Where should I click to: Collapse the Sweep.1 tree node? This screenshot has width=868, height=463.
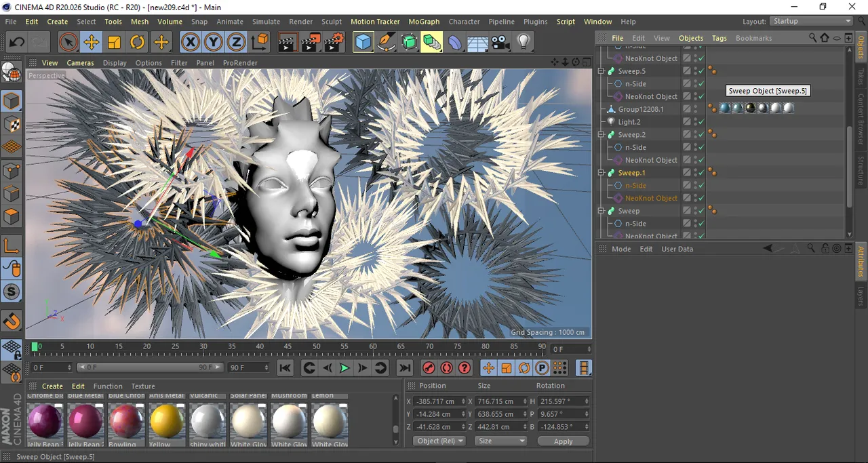pyautogui.click(x=601, y=173)
